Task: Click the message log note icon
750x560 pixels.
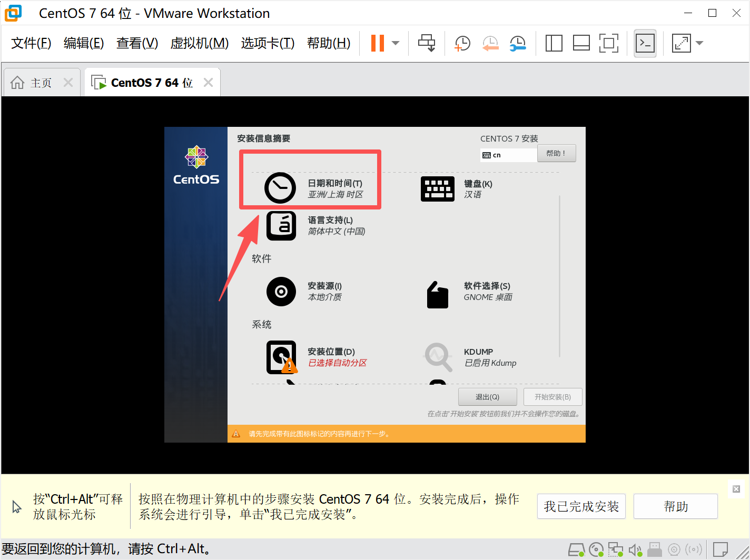Action: (721, 550)
